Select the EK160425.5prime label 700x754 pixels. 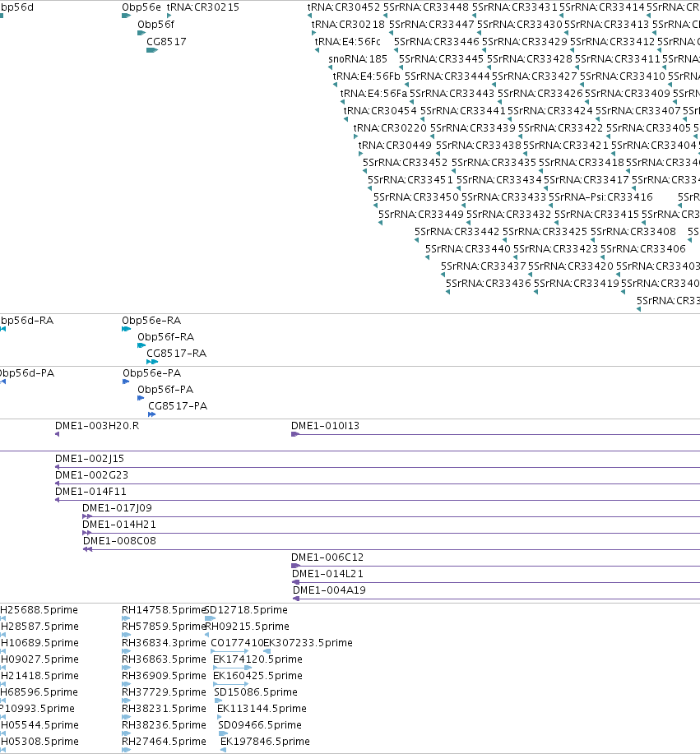click(x=257, y=676)
